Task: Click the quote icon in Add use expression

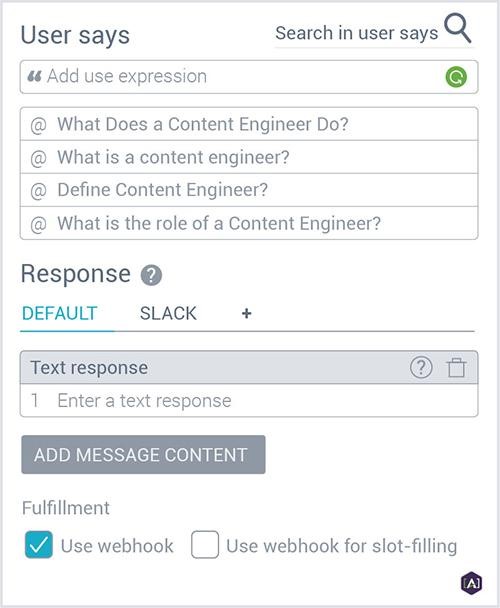Action: tap(34, 76)
